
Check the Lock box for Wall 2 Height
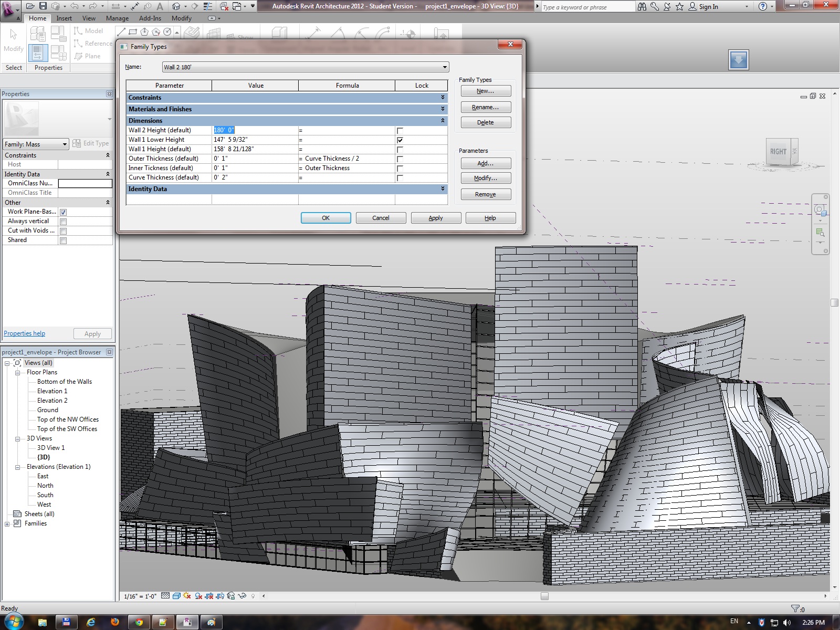400,131
